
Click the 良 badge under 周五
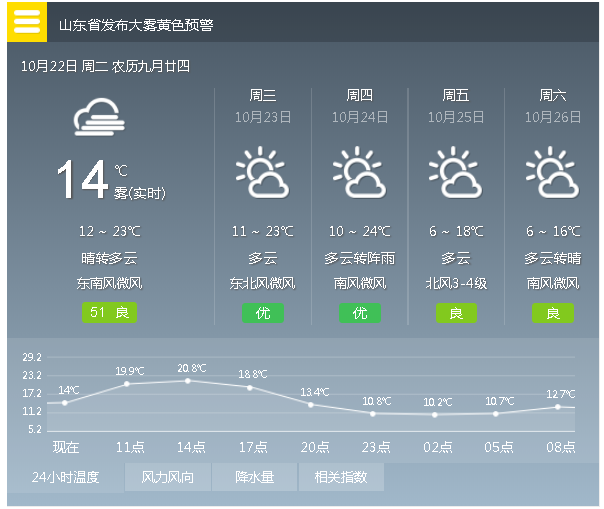[x=456, y=313]
